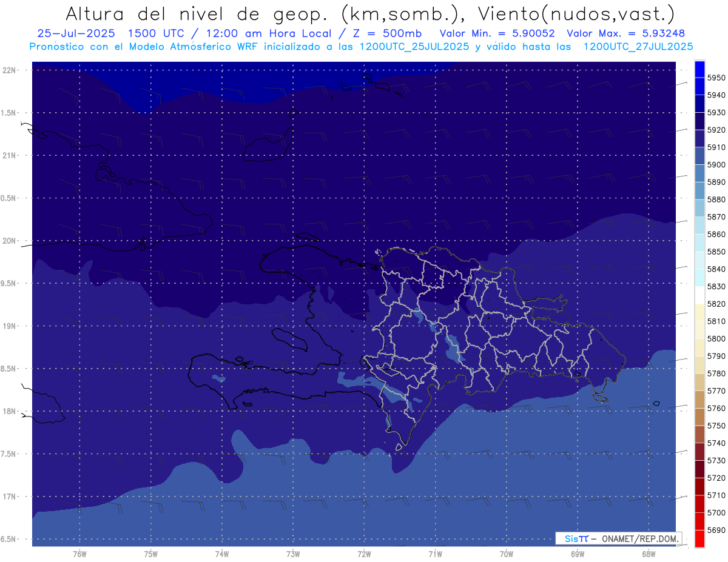
Task: Click tiny Mona island near 68W
Action: (x=656, y=403)
